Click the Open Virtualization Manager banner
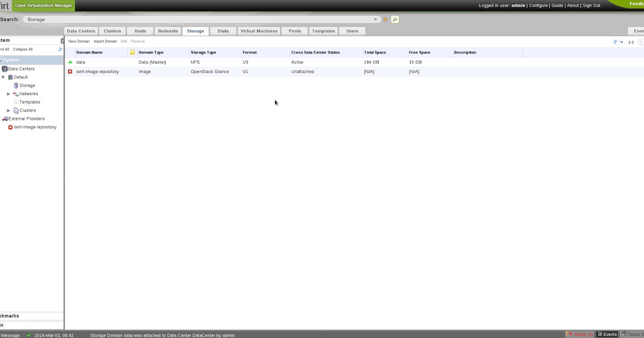The image size is (644, 338). point(43,5)
